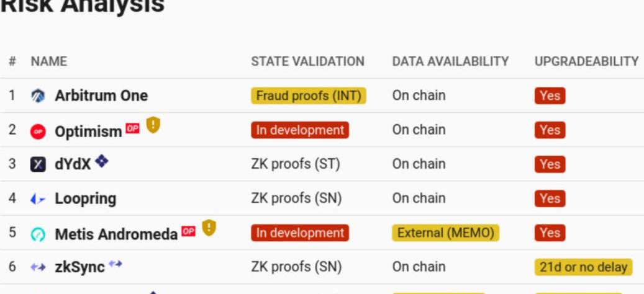The height and width of the screenshot is (294, 644).
Task: Click the OP badge beside Optimism
Action: 132,128
